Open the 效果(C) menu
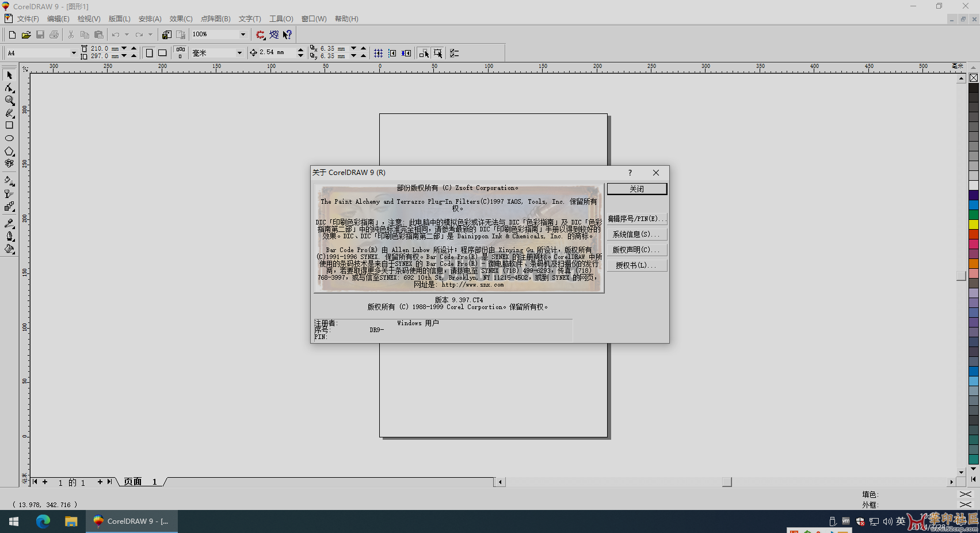The width and height of the screenshot is (980, 533). [181, 19]
